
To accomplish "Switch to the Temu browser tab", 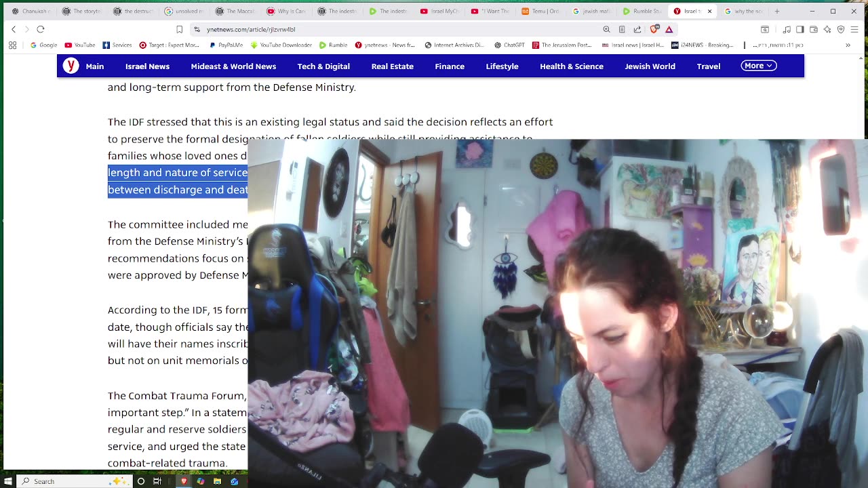I will [x=540, y=11].
